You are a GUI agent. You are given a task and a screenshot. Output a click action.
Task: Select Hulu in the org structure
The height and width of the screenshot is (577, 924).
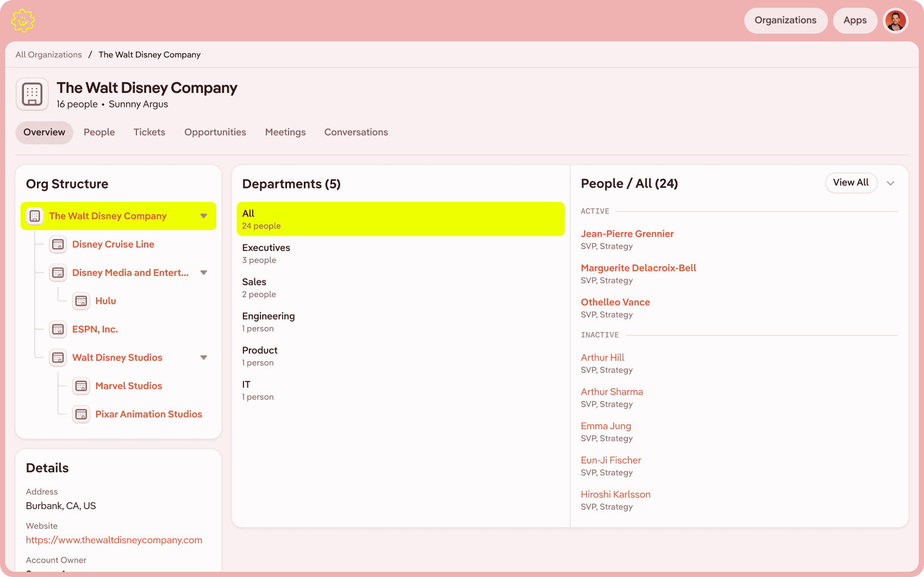coord(105,301)
